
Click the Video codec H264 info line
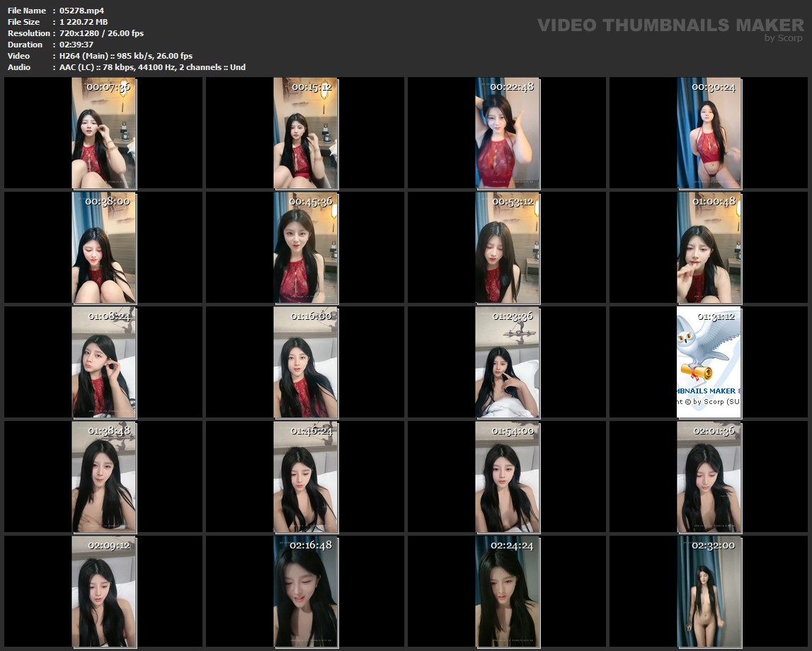point(126,56)
